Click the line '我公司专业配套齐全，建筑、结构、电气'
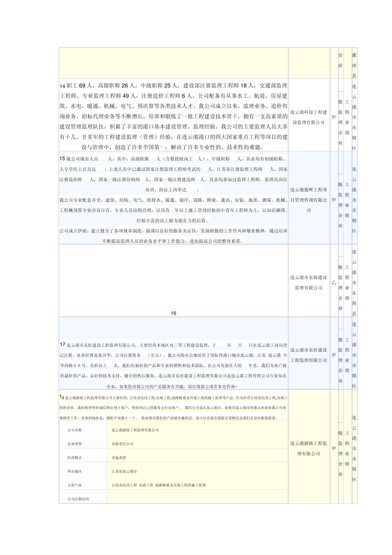 click(173, 210)
